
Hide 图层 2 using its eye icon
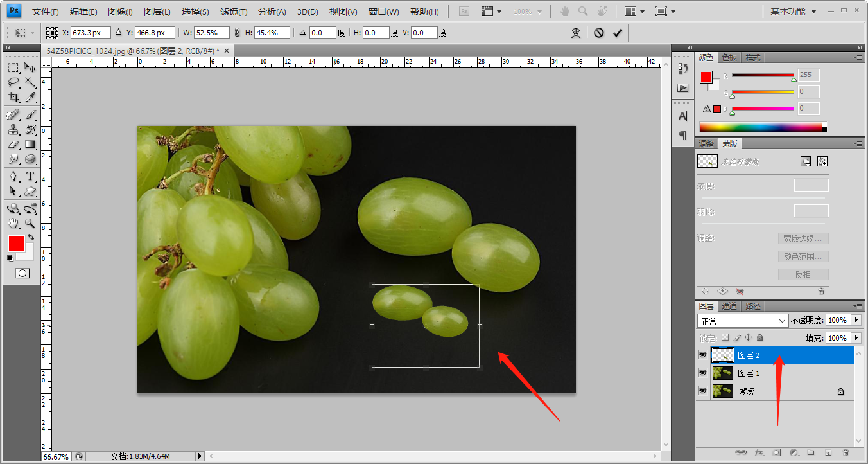click(703, 355)
